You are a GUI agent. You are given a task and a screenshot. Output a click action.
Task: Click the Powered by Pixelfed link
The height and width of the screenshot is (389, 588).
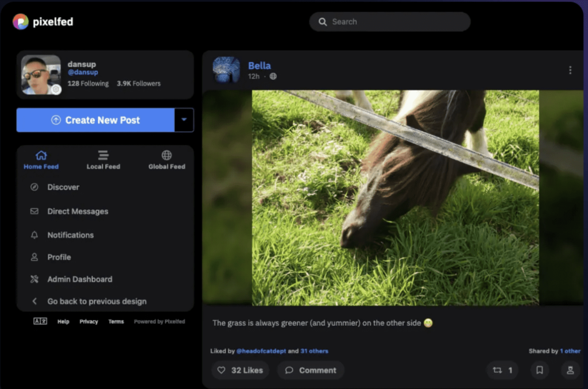point(160,321)
